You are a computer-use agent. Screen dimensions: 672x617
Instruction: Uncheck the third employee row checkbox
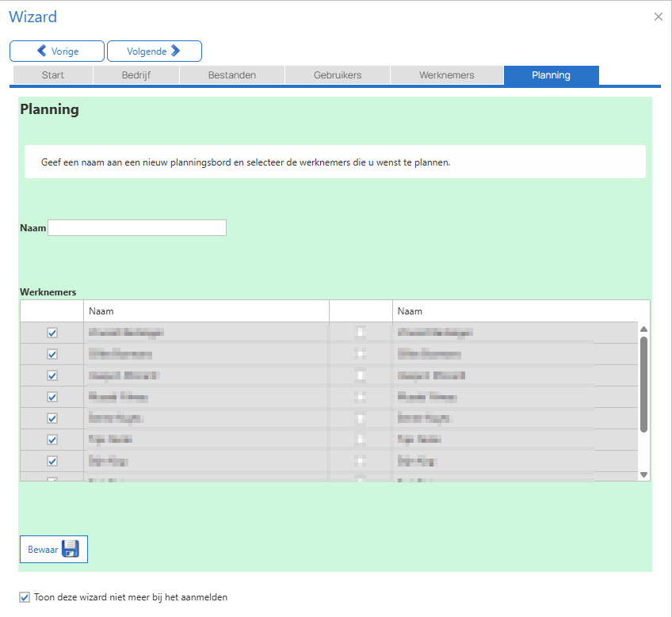[x=52, y=375]
